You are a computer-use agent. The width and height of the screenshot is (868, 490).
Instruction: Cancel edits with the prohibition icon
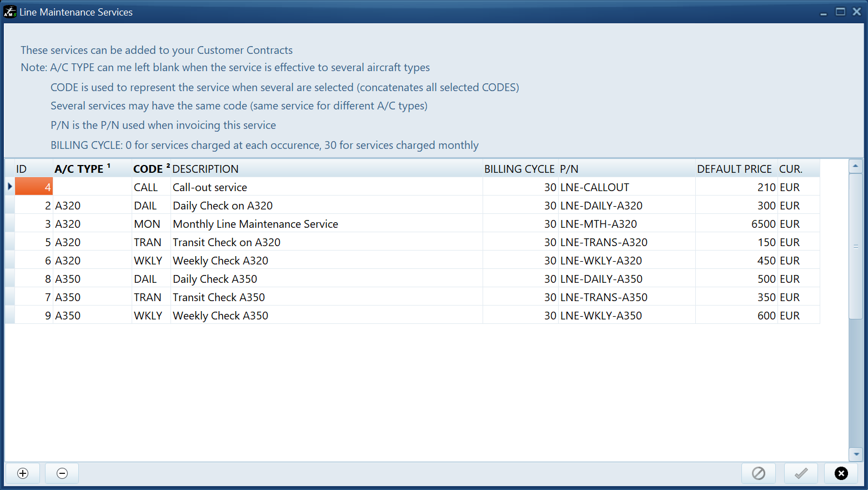pos(759,473)
